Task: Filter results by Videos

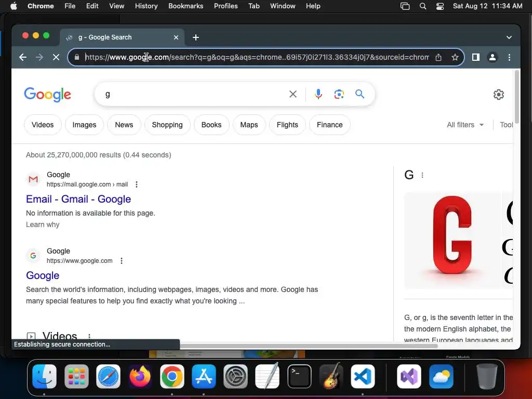Action: point(43,125)
